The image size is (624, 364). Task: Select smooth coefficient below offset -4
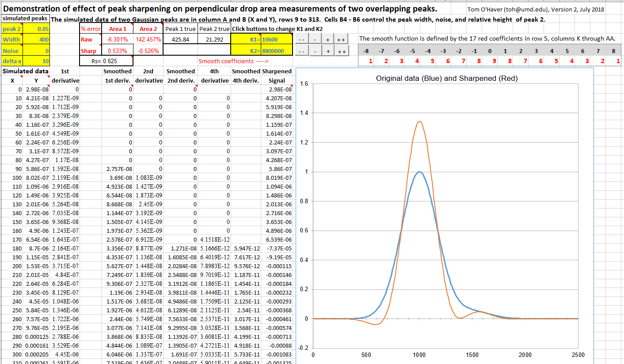[428, 61]
